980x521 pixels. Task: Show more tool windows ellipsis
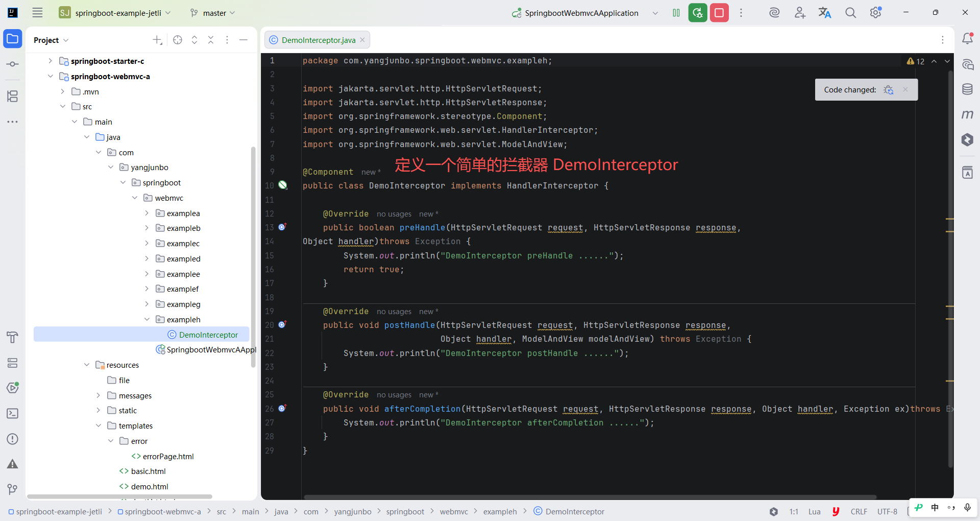pyautogui.click(x=13, y=122)
